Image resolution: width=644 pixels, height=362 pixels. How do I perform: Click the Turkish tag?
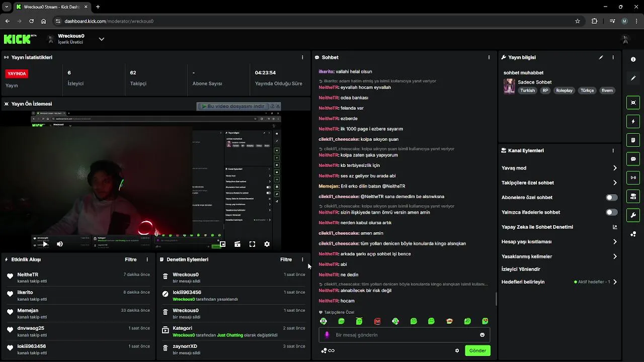pos(528,90)
